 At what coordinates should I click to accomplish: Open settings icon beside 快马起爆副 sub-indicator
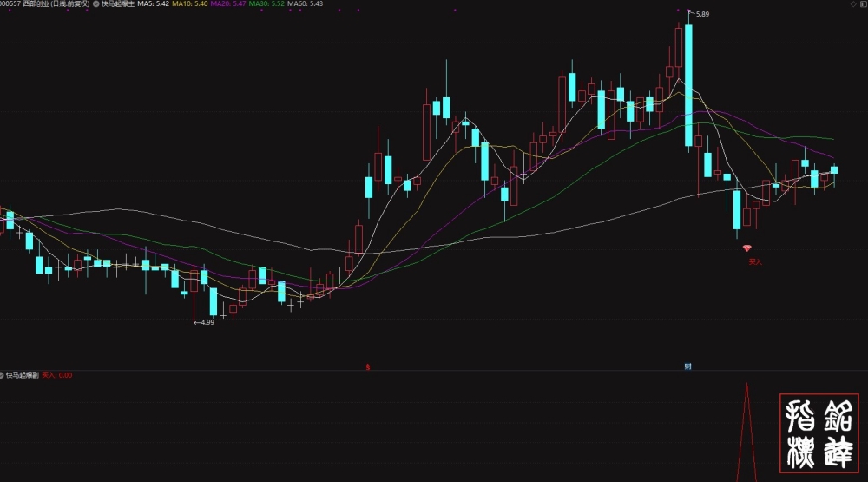(x=2, y=375)
